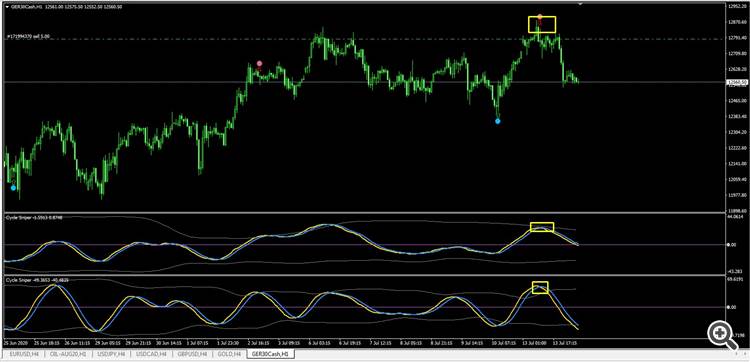The width and height of the screenshot is (750, 362).
Task: Switch to the EURUSD,H4 chart tab
Action: [23, 354]
